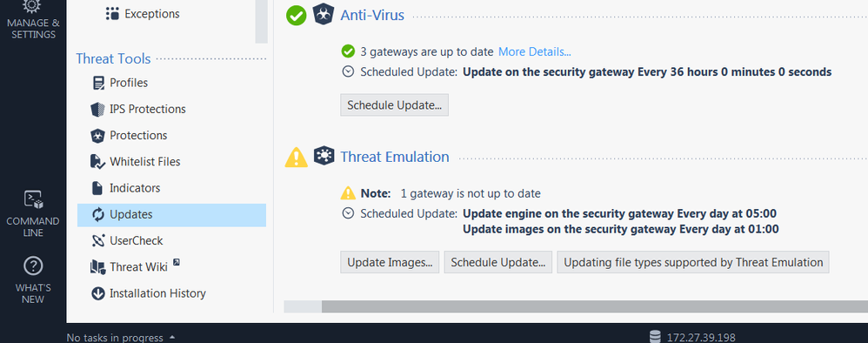Screen dimensions: 868x343
Task: Select IPS Protections item
Action: pyautogui.click(x=138, y=109)
